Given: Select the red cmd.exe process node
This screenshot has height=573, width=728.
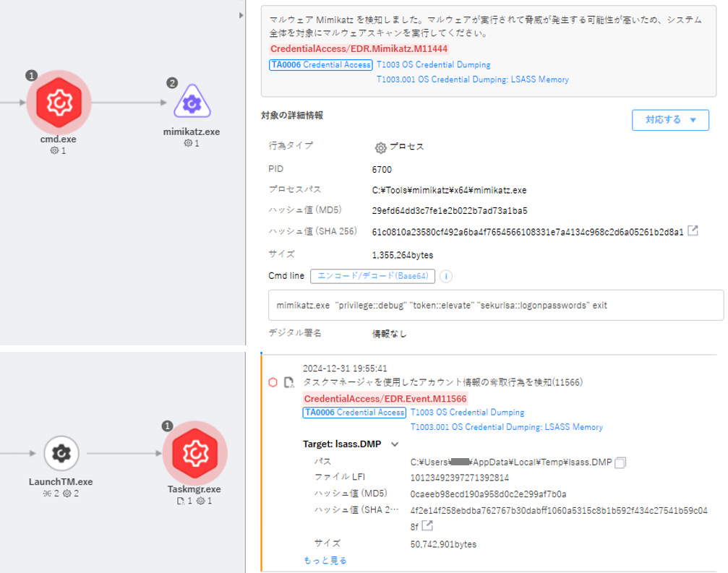Looking at the screenshot, I should 59,103.
